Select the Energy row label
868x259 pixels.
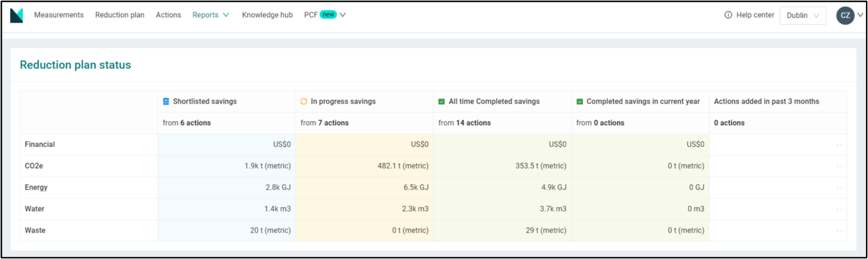coord(37,187)
